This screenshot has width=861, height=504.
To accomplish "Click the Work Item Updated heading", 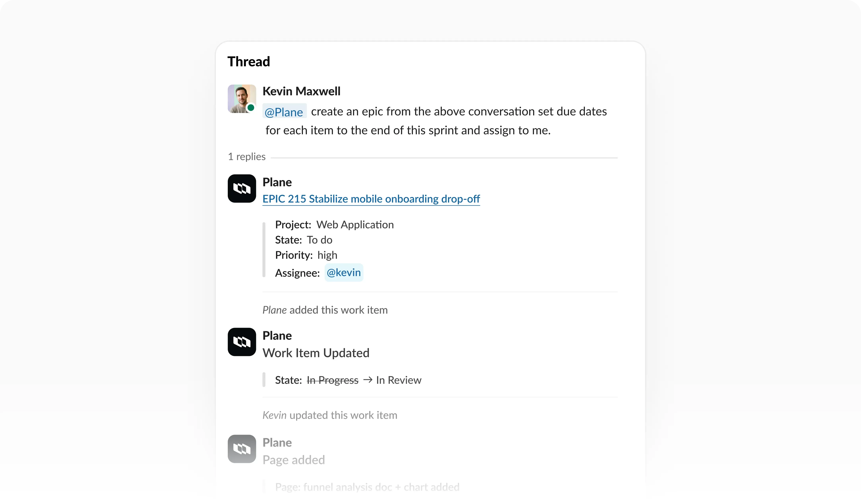I will click(316, 353).
